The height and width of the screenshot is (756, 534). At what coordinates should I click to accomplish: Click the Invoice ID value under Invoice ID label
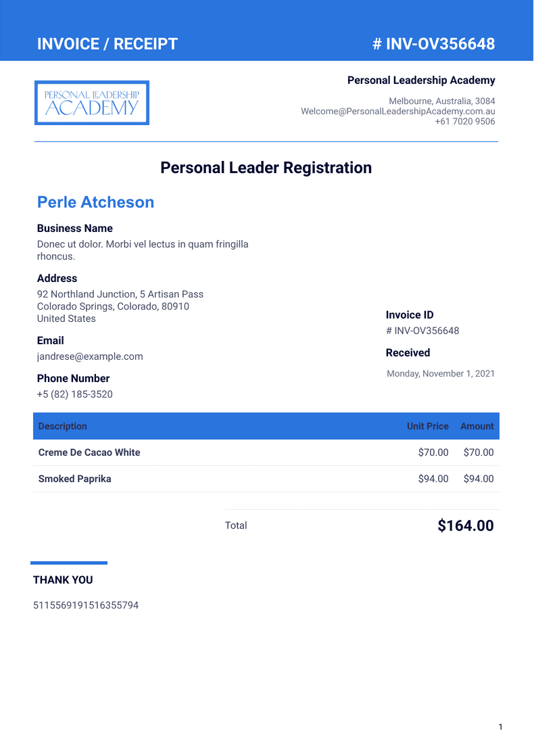[x=422, y=331]
